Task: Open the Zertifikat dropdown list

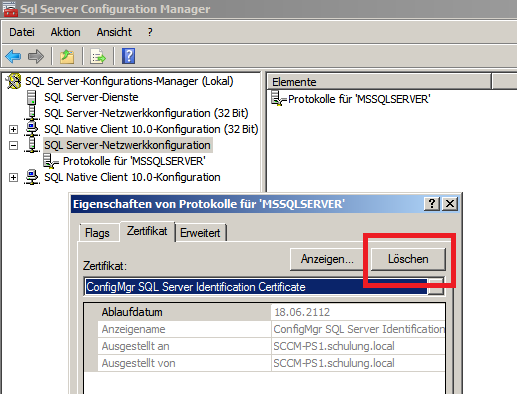Action: 436,287
